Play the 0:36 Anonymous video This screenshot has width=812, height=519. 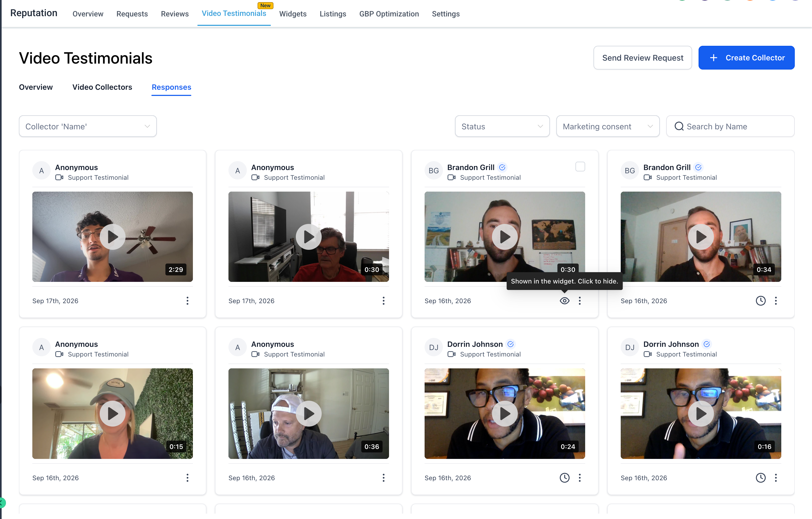(x=308, y=413)
